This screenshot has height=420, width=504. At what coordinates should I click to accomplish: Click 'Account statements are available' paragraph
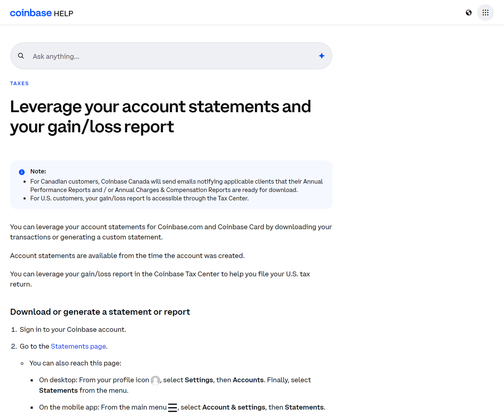point(127,256)
